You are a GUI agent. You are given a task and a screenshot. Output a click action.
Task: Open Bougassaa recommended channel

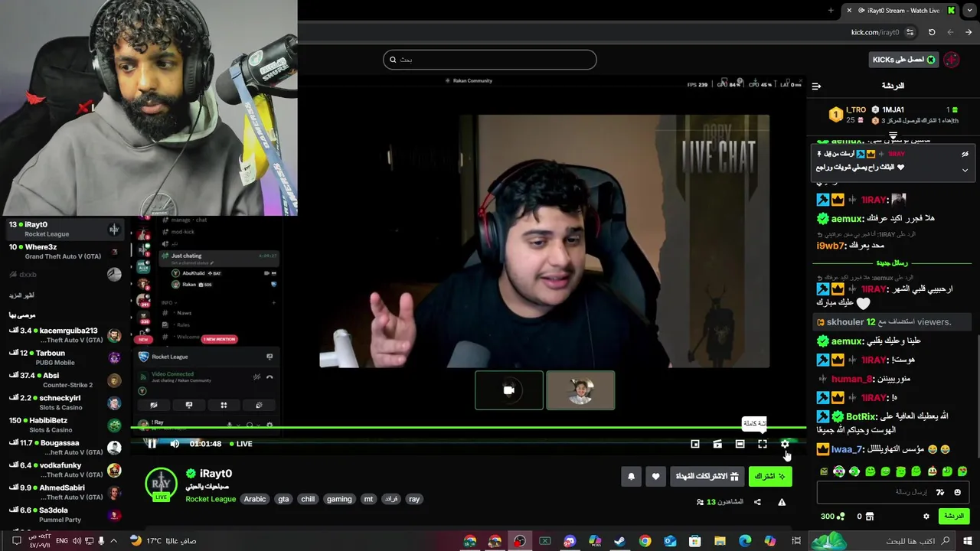click(65, 447)
